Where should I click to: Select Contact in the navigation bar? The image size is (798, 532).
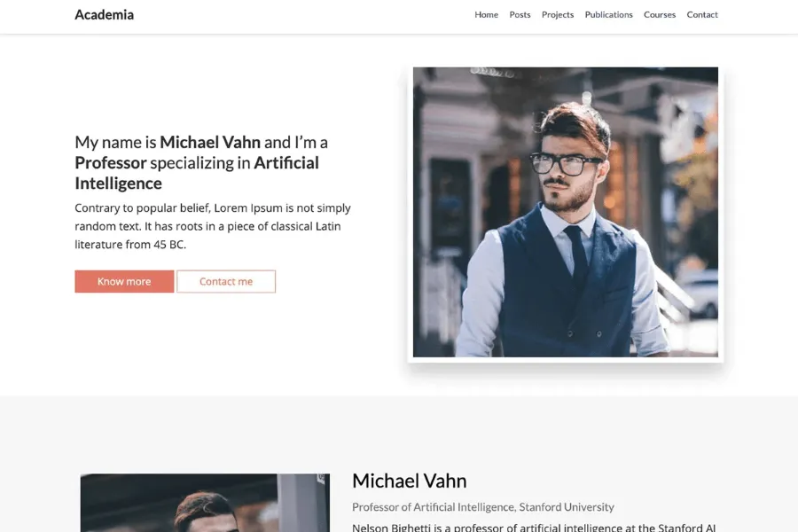(702, 15)
